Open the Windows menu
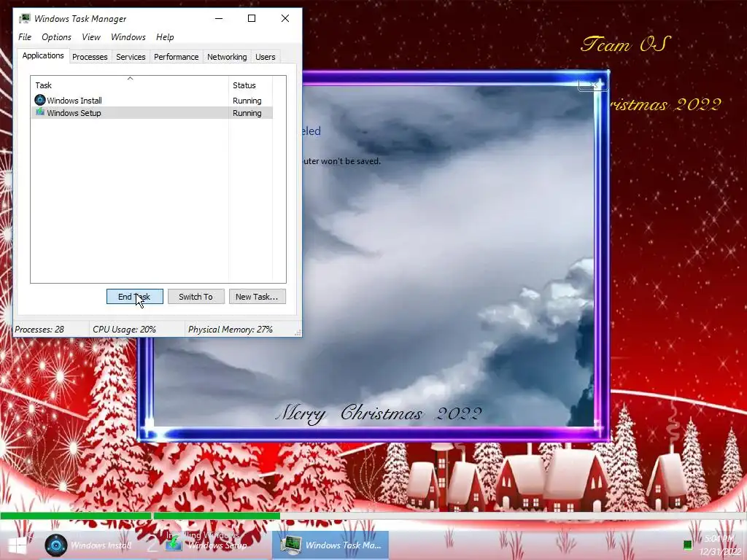This screenshot has height=560, width=747. point(128,37)
